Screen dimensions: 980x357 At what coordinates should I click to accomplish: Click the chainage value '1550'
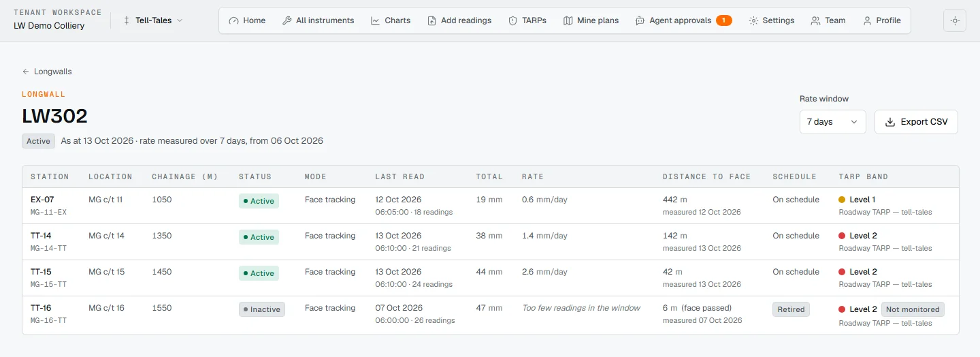point(162,308)
